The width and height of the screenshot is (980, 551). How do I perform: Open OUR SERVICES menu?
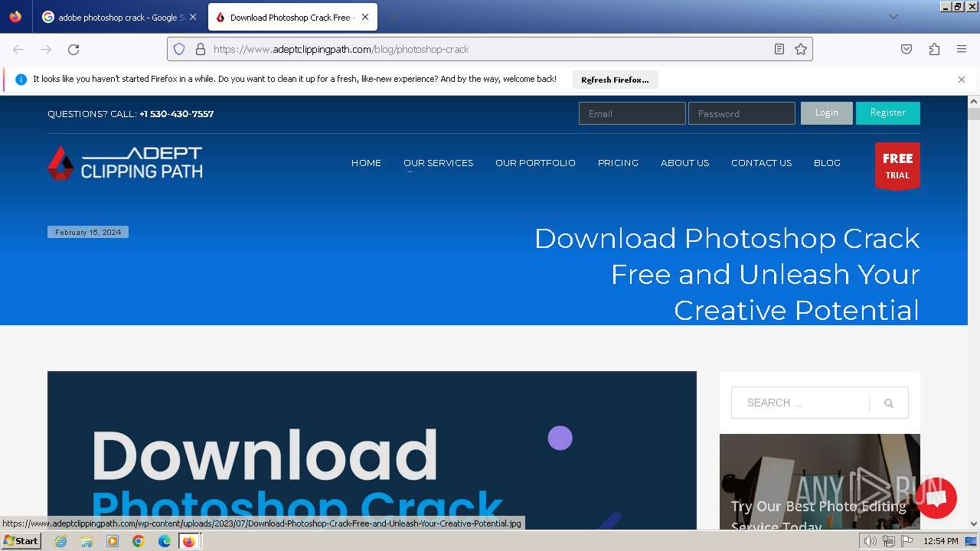(438, 163)
